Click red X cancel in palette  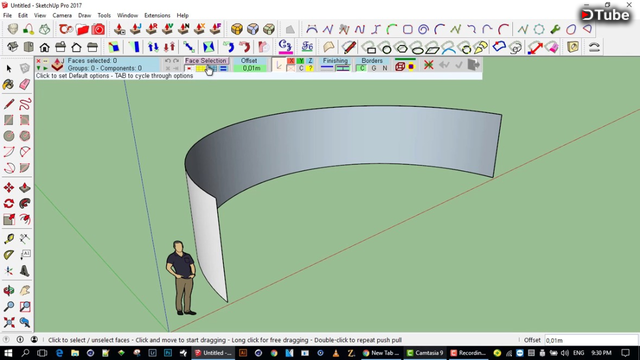pyautogui.click(x=428, y=65)
